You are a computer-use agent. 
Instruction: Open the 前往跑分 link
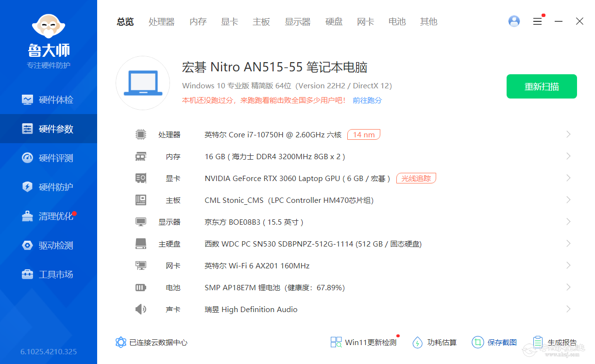(367, 100)
